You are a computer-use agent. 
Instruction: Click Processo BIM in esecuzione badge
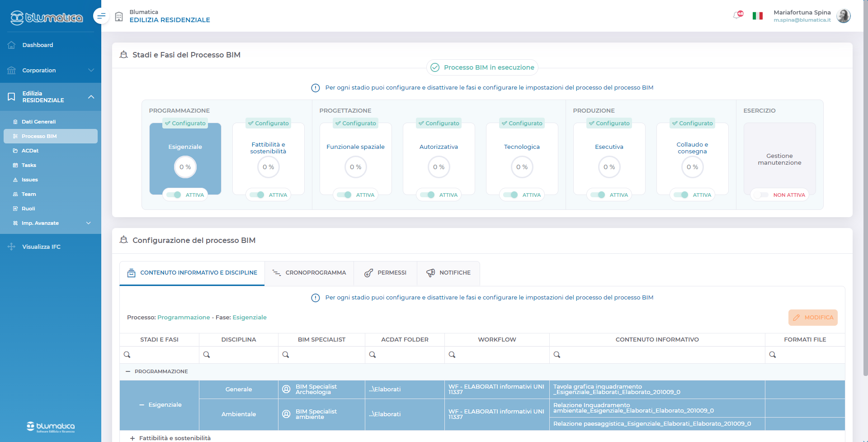(482, 67)
